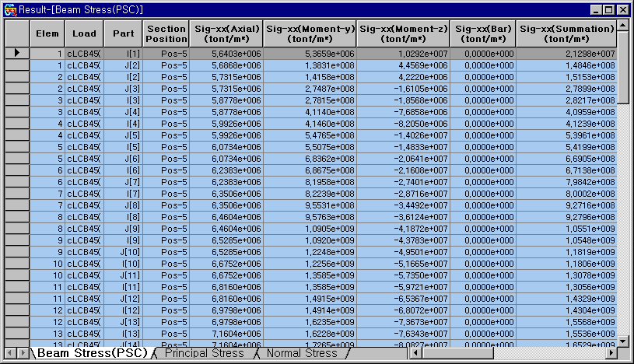The height and width of the screenshot is (364, 634).
Task: Click the Result window title bar icon
Action: [10, 9]
